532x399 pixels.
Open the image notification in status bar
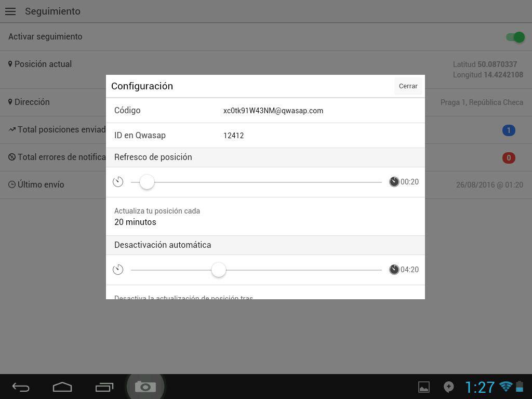point(424,387)
